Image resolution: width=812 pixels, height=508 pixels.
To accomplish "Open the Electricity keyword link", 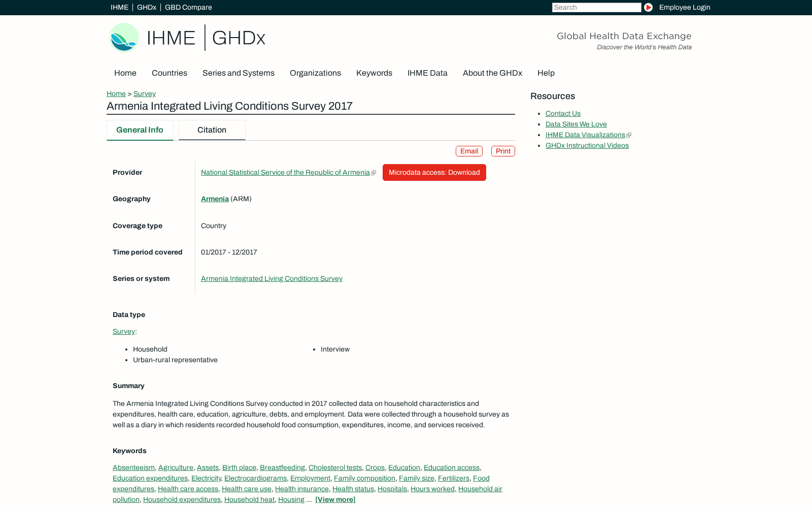I will 206,478.
